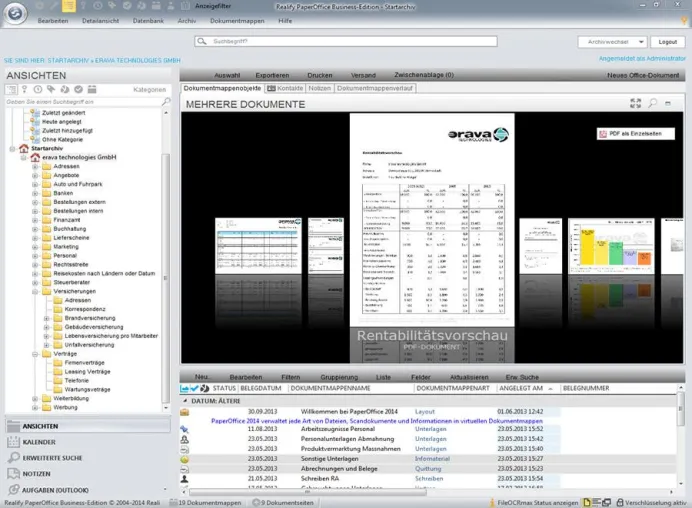Open the Datenbank menu
The height and width of the screenshot is (508, 692).
click(148, 21)
